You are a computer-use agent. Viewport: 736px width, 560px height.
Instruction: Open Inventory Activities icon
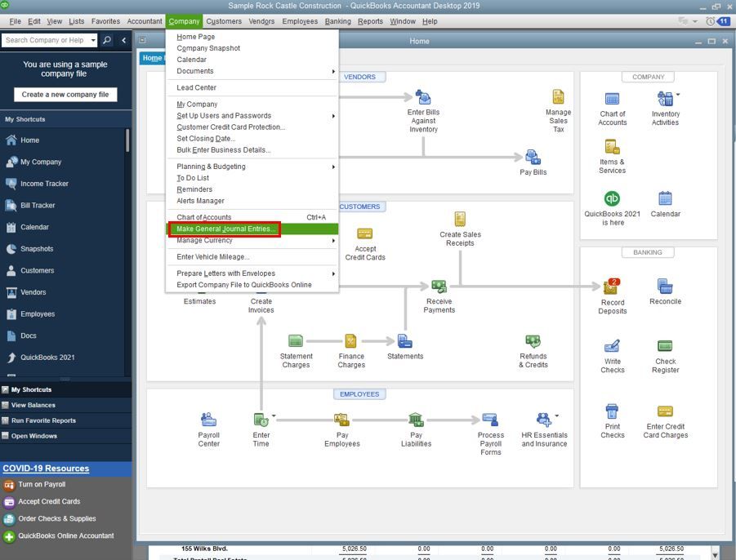(x=665, y=99)
